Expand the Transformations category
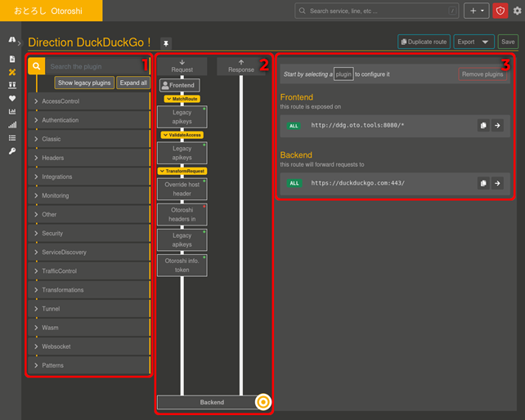Image resolution: width=525 pixels, height=420 pixels. (89, 290)
